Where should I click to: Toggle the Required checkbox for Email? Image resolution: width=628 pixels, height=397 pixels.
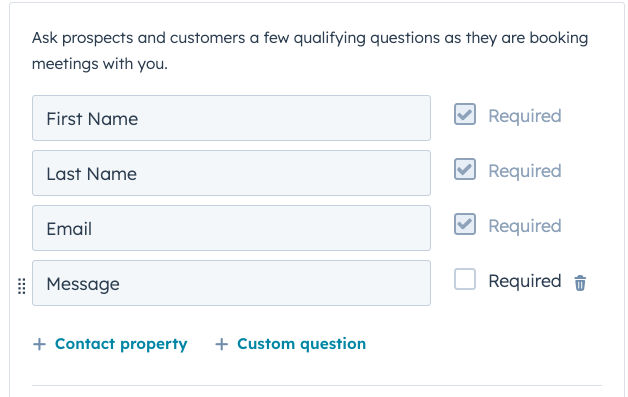coord(465,224)
